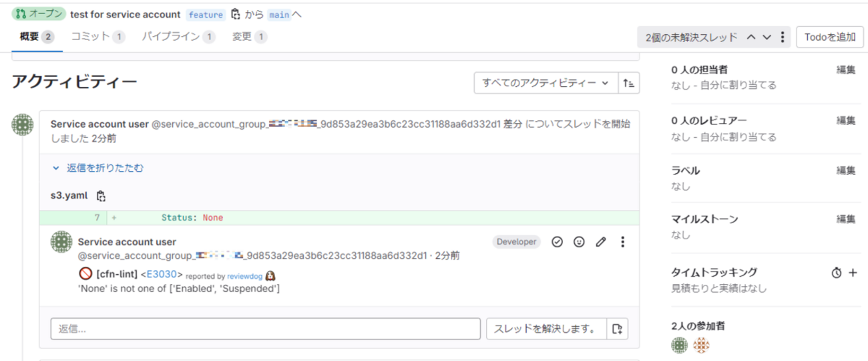Screen dimensions: 868x361
Task: Click スレッドを解決します button
Action: tap(546, 328)
